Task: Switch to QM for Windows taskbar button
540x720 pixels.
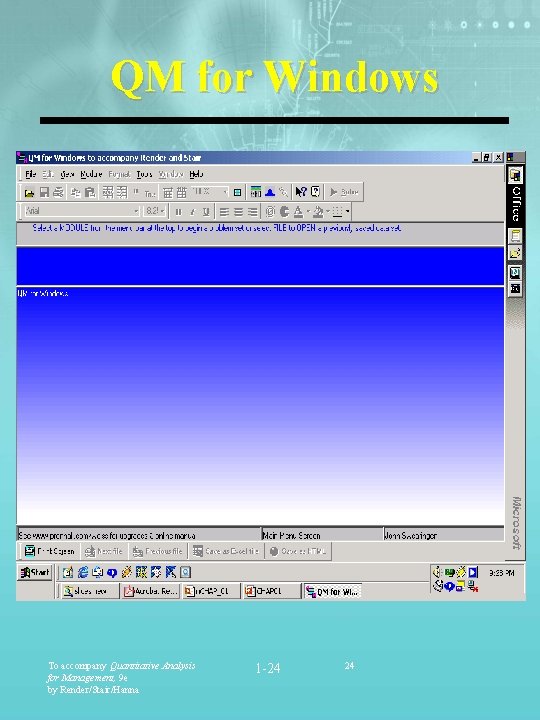Action: (332, 591)
